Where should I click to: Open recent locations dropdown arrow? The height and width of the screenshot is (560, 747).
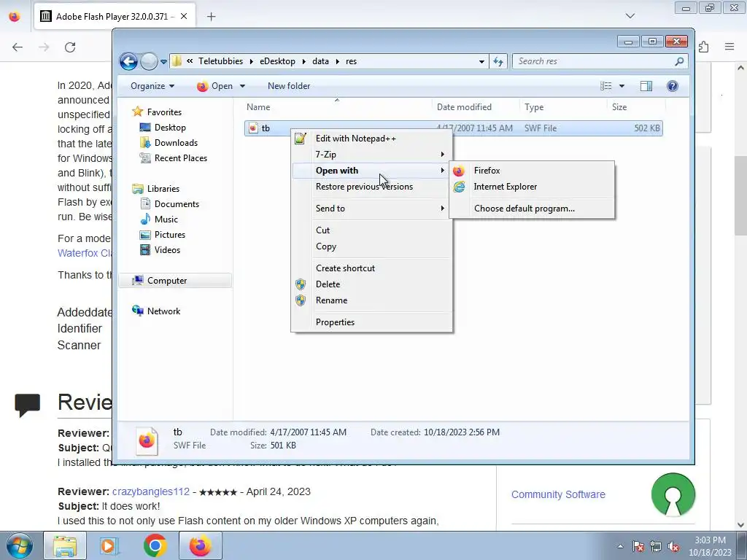coord(163,62)
